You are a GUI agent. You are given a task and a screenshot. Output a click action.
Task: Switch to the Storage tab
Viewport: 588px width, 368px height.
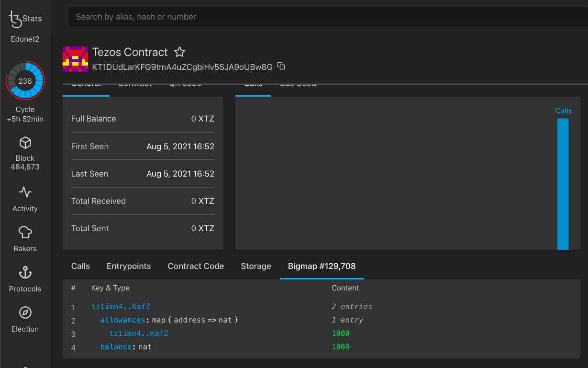point(255,267)
